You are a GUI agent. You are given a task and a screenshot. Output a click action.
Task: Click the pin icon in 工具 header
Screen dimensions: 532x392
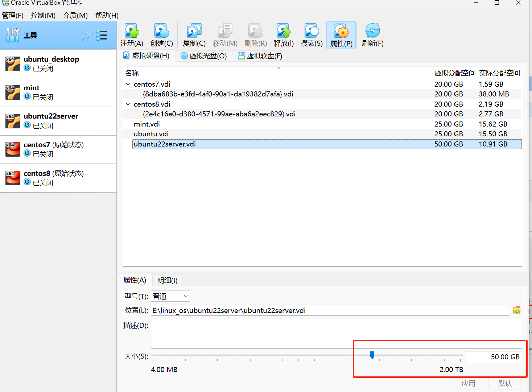(x=87, y=35)
